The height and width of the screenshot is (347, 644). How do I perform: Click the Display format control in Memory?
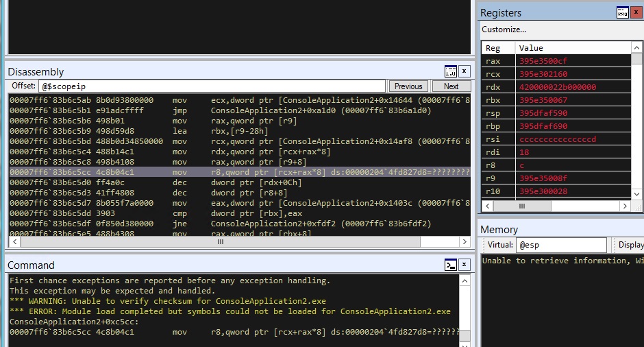point(630,245)
